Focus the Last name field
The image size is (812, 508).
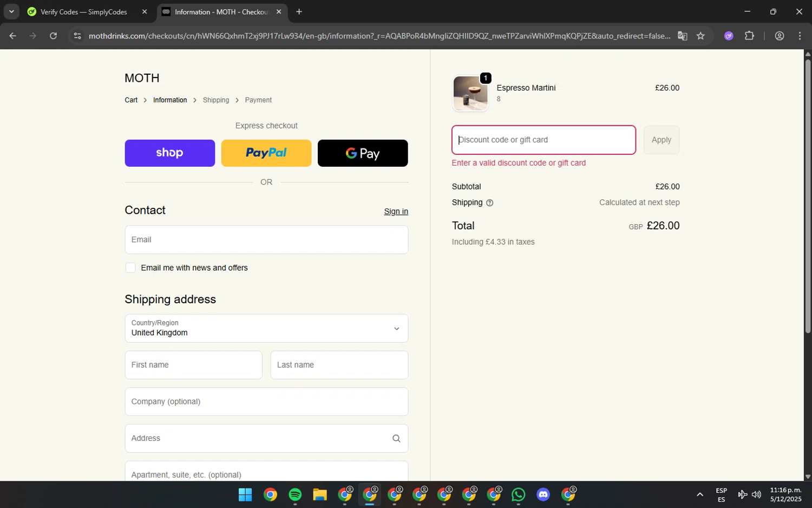tap(339, 365)
